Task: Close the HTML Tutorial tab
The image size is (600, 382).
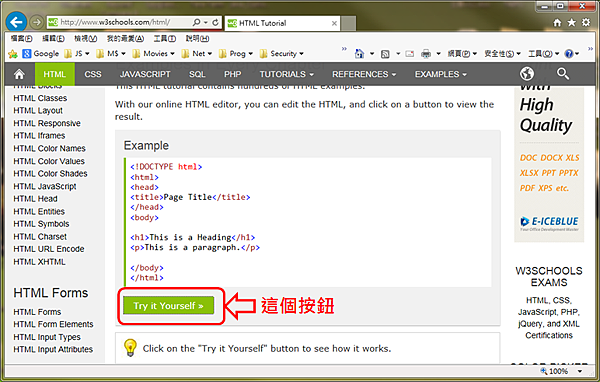Action: (x=334, y=23)
